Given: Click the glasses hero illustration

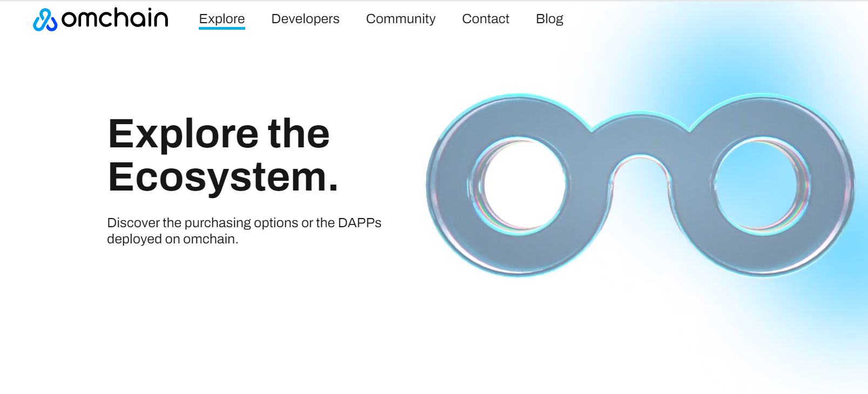Looking at the screenshot, I should pos(641,185).
